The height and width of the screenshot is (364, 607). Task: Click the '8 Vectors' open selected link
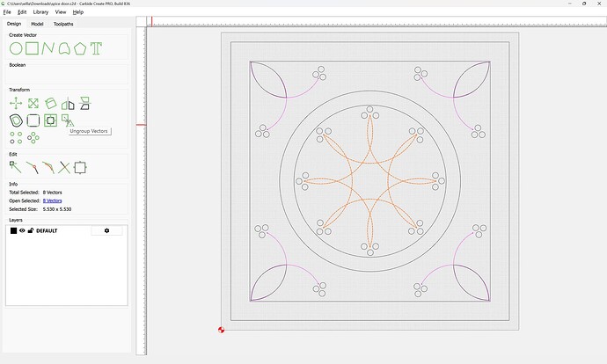point(52,200)
